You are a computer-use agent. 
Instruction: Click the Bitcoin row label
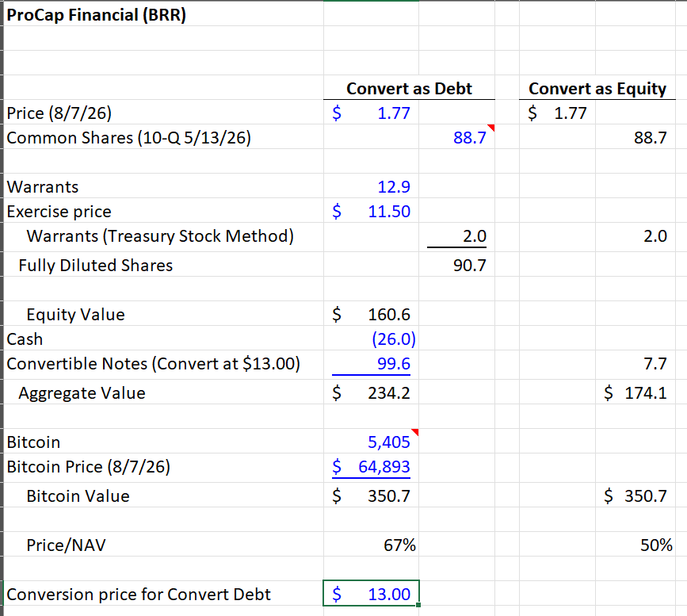[x=33, y=442]
